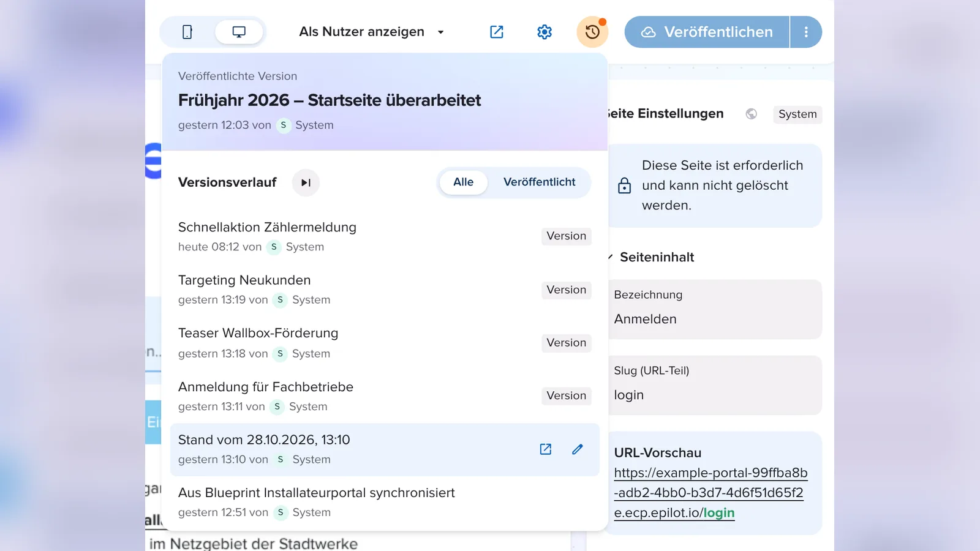Click 'Version' badge for Schnellaktion Zählermeldung
The image size is (980, 551).
(567, 236)
